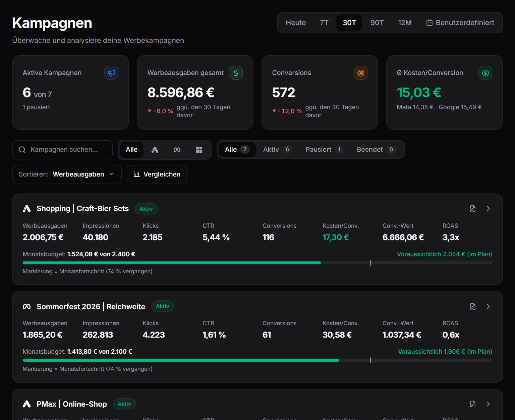The image size is (515, 420).
Task: Open report icon for Shopping Craft-Bier Sets
Action: point(473,209)
